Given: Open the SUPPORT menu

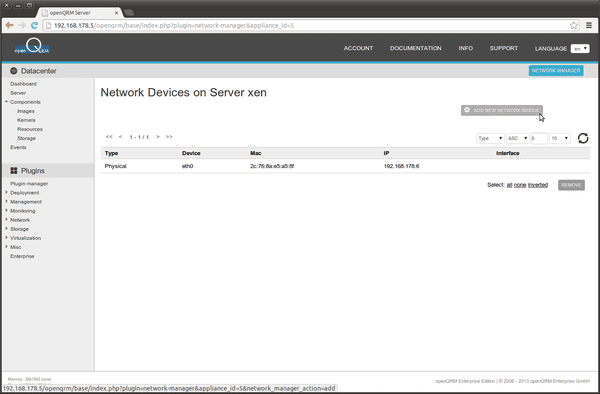Looking at the screenshot, I should point(504,48).
